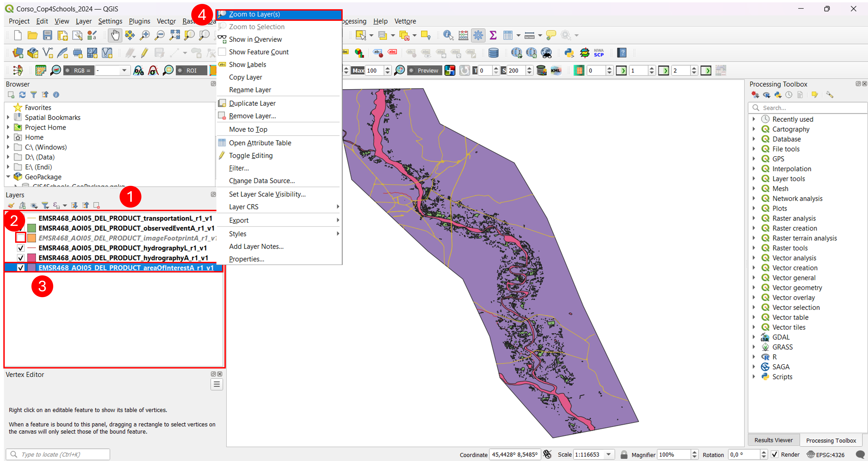Click the Type to locate search field
This screenshot has width=868, height=461.
click(58, 454)
